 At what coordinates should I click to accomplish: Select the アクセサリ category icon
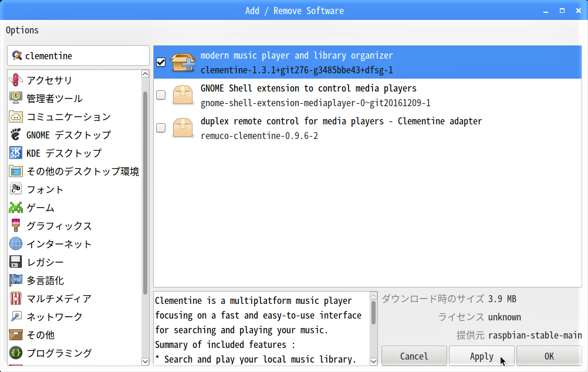point(16,80)
